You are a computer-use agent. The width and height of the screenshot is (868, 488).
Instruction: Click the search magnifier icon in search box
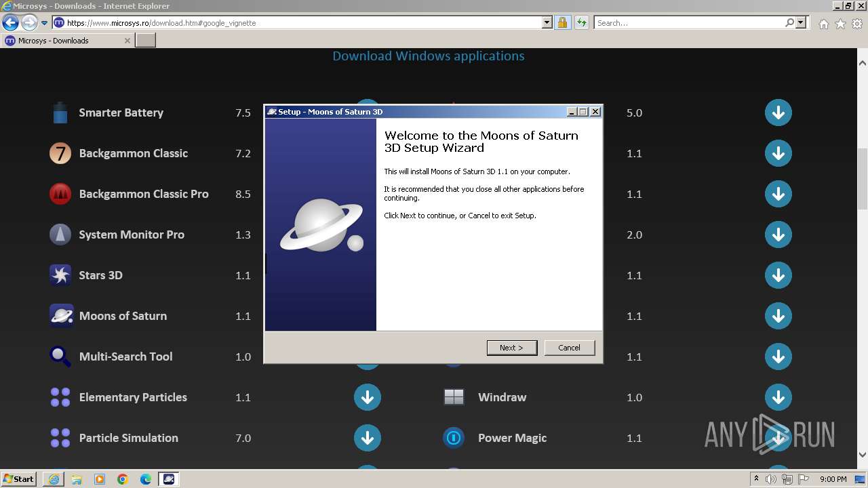click(x=789, y=22)
